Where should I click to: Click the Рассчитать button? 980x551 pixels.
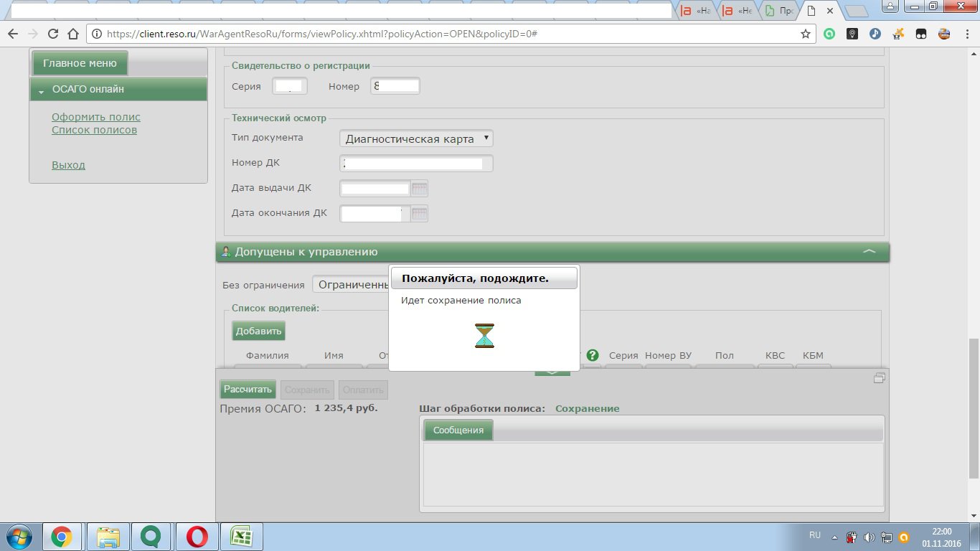248,390
